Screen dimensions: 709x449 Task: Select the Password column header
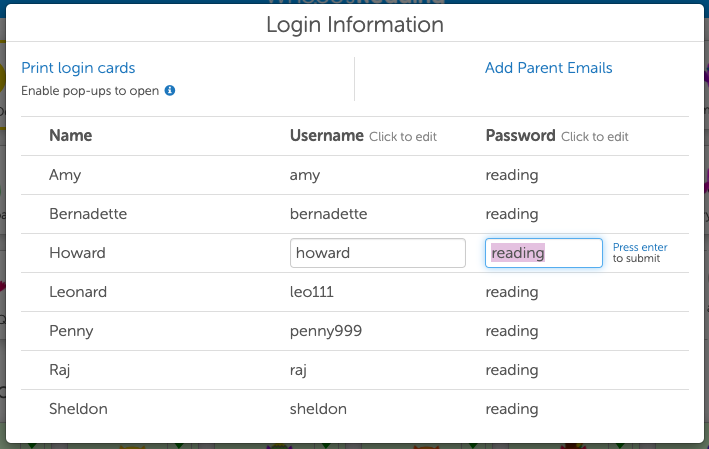[x=520, y=136]
